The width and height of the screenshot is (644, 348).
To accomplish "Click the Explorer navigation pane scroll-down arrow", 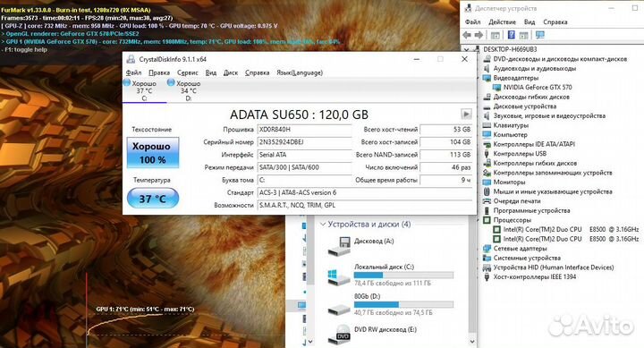I will pyautogui.click(x=310, y=342).
